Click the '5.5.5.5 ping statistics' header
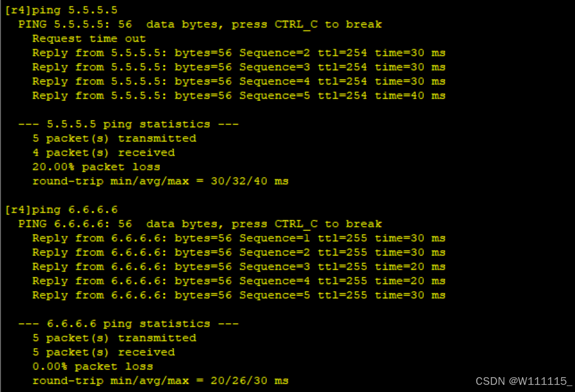The width and height of the screenshot is (575, 392). tap(128, 124)
